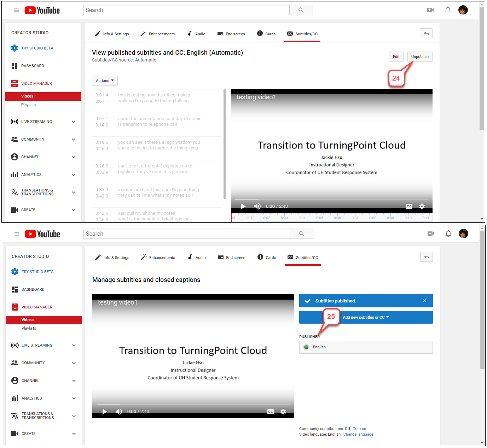Open the published English subtitle track
The image size is (487, 448).
366,347
